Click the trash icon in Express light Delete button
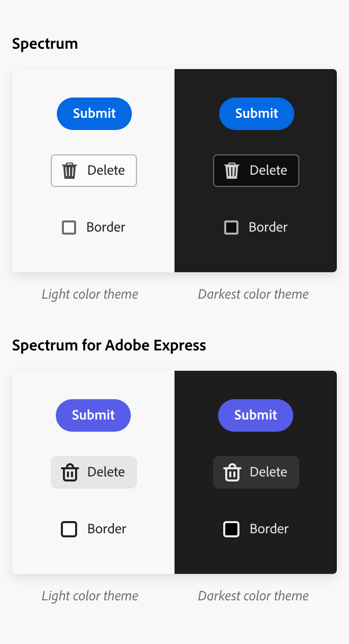349x644 pixels. (x=68, y=472)
